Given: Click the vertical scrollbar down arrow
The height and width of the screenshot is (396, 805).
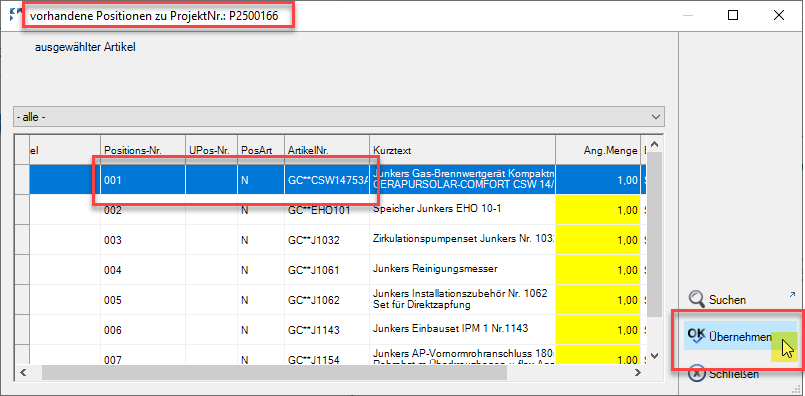Looking at the screenshot, I should click(654, 355).
